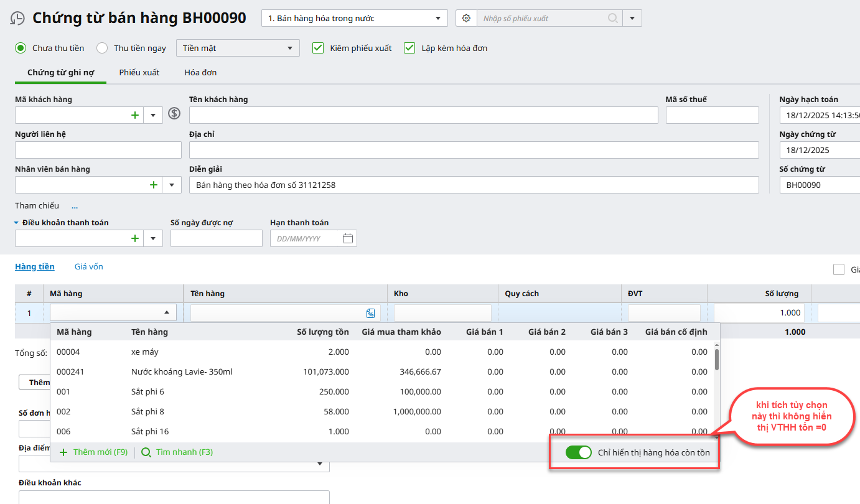Click the tax percent icon in Tên hàng cell
Image resolution: width=860 pixels, height=504 pixels.
click(x=370, y=314)
